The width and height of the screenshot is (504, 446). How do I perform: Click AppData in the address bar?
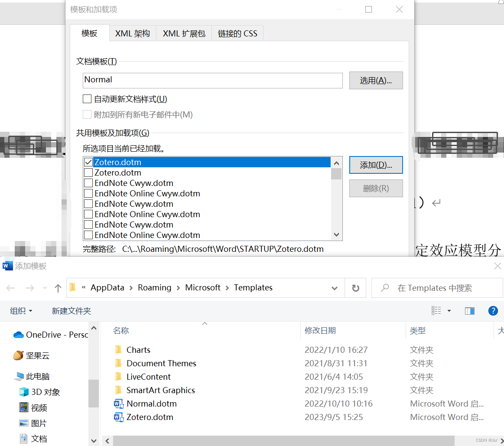tap(107, 287)
